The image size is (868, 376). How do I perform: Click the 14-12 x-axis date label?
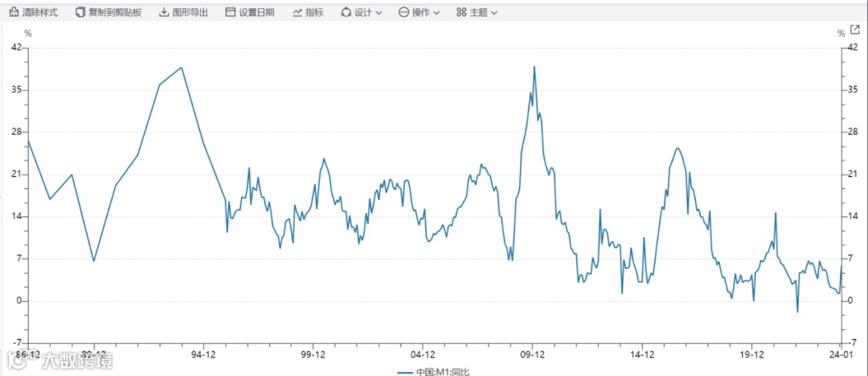[x=642, y=354]
